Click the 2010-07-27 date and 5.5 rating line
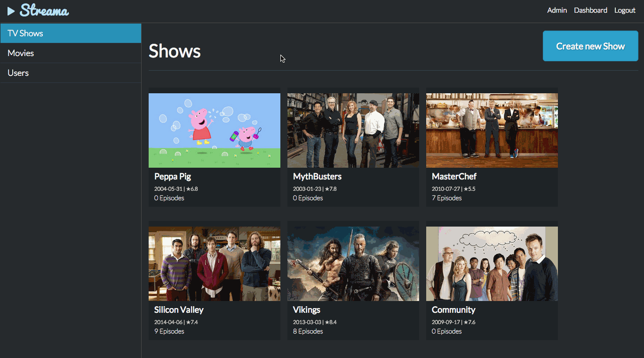 click(x=453, y=189)
